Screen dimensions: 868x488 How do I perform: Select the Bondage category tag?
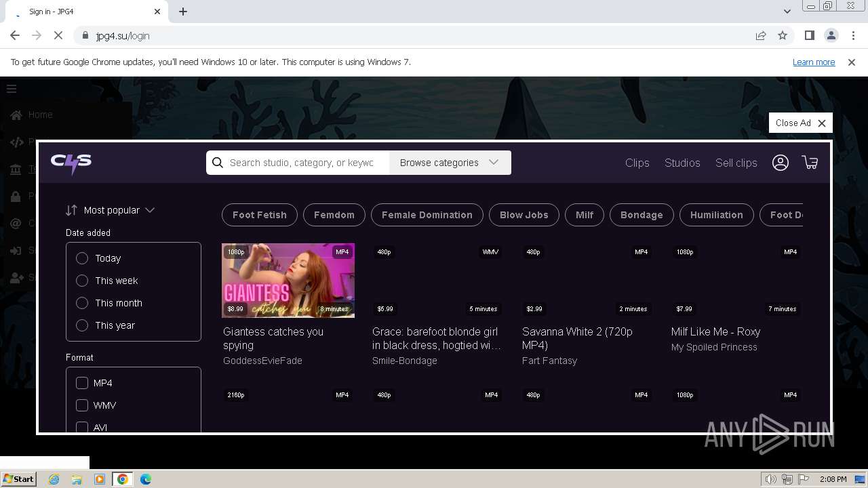click(x=642, y=215)
